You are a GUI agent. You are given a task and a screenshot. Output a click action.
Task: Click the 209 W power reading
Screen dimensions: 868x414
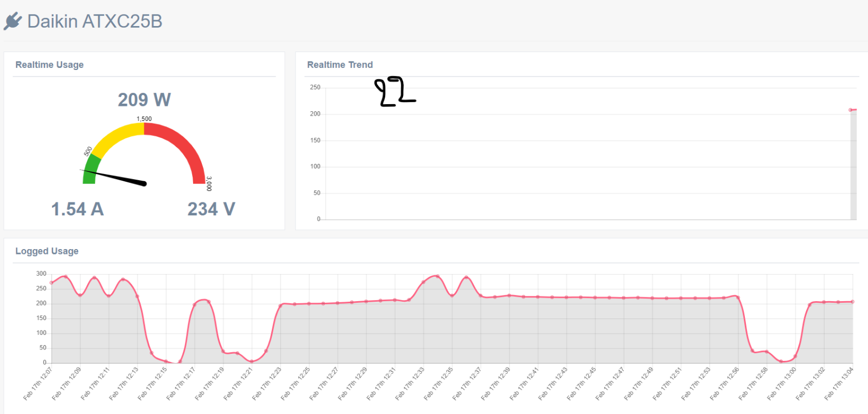point(144,100)
